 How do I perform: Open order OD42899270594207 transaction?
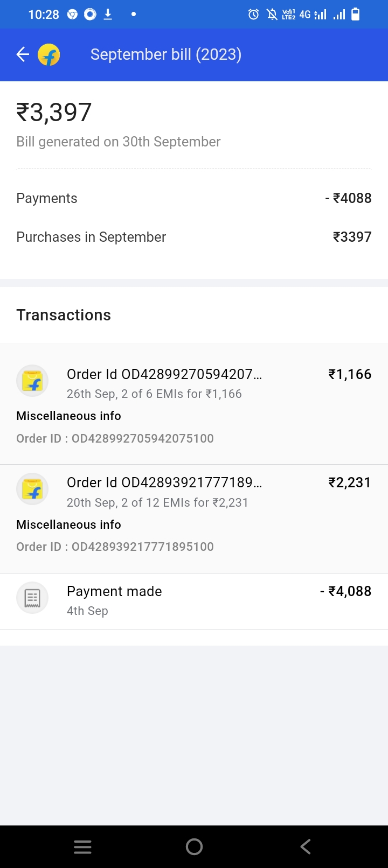tap(164, 375)
